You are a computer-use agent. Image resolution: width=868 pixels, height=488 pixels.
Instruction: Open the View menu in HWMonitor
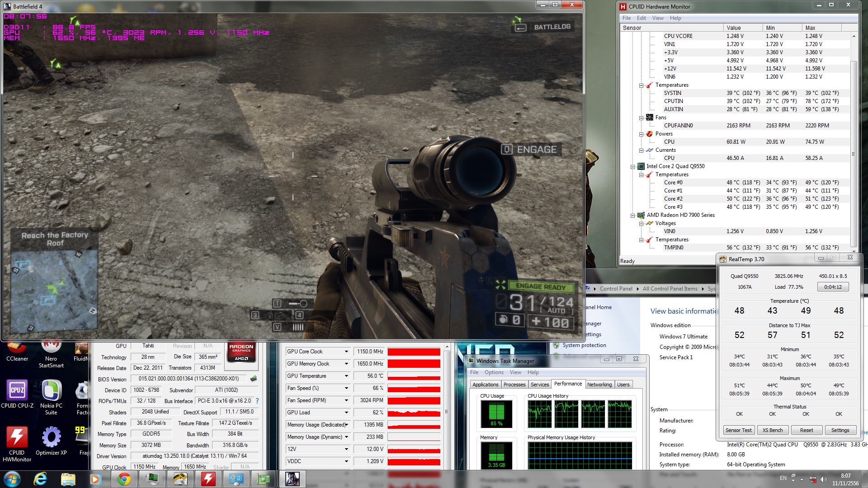coord(657,18)
